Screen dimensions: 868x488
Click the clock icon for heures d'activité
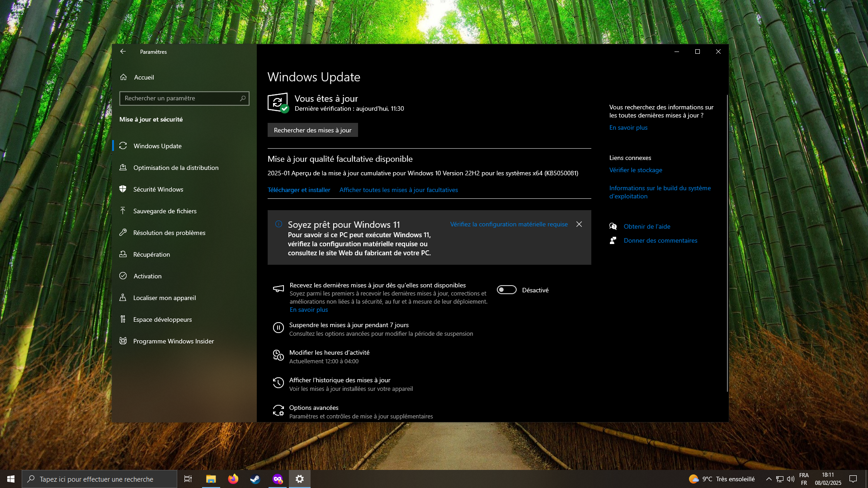pyautogui.click(x=278, y=356)
